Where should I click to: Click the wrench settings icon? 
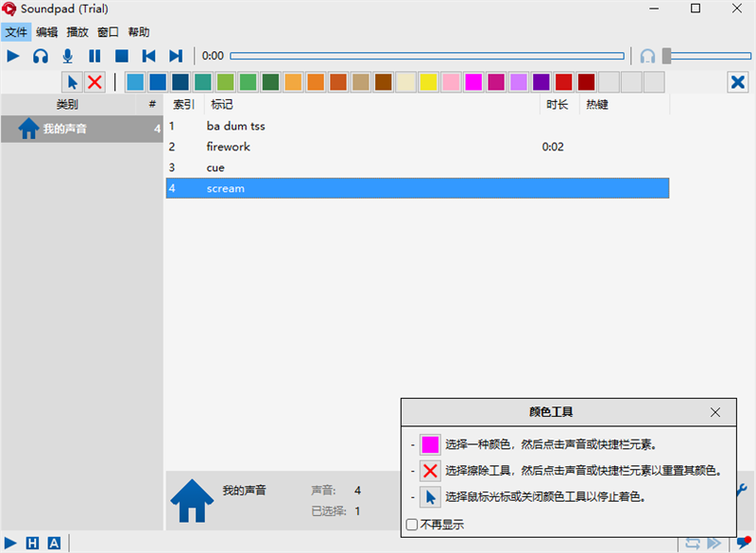[x=743, y=491]
